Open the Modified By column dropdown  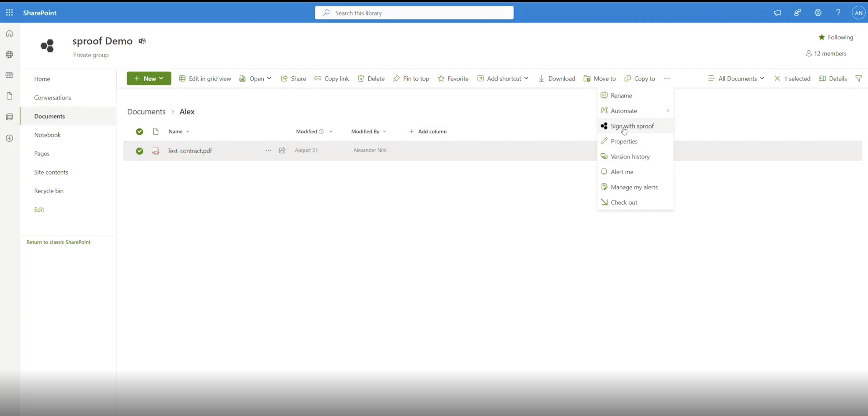385,132
